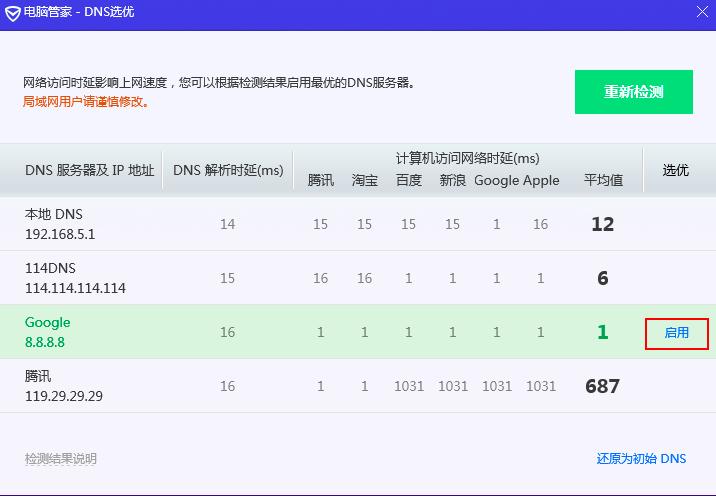Enable the Google 8.8.8.8 DNS via 启用
This screenshot has height=501, width=716.
(676, 333)
